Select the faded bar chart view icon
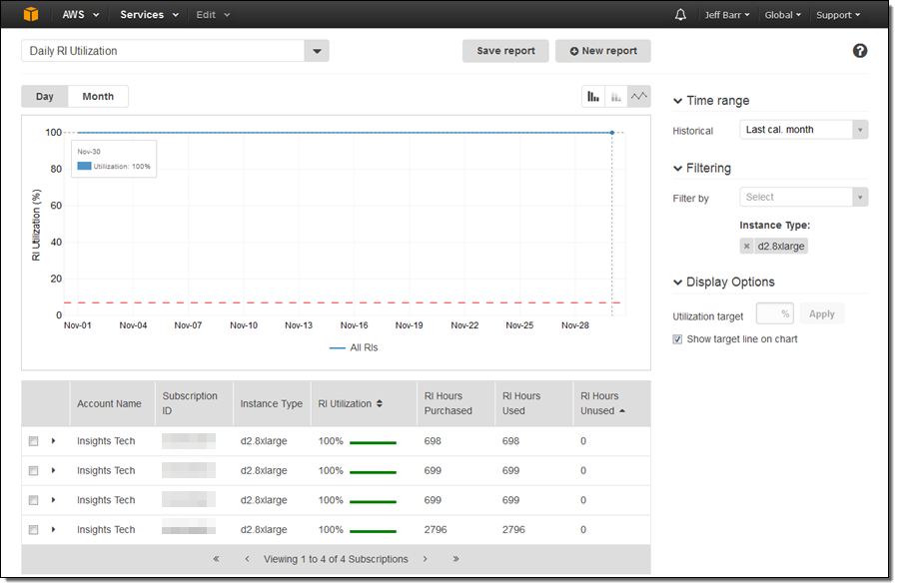This screenshot has width=899, height=588. [x=616, y=97]
